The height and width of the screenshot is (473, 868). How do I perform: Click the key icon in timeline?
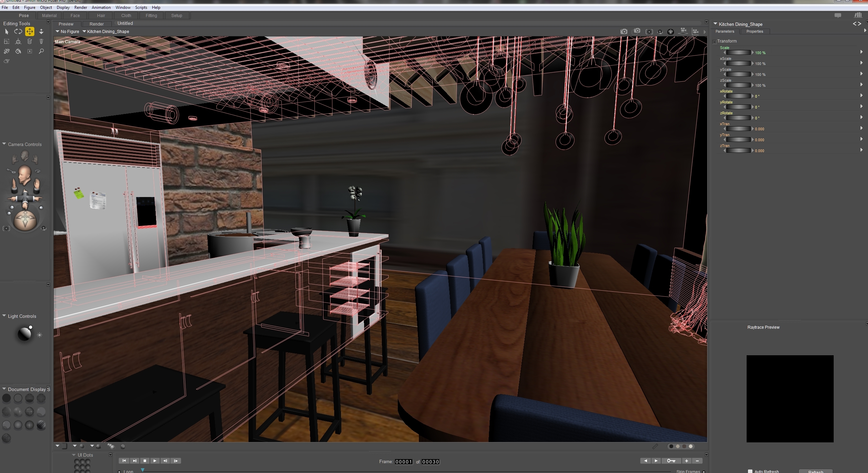pyautogui.click(x=671, y=461)
